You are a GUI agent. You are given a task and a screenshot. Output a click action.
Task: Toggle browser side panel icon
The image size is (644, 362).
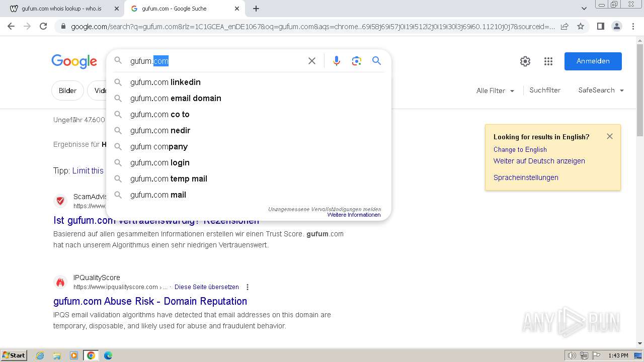(x=600, y=26)
